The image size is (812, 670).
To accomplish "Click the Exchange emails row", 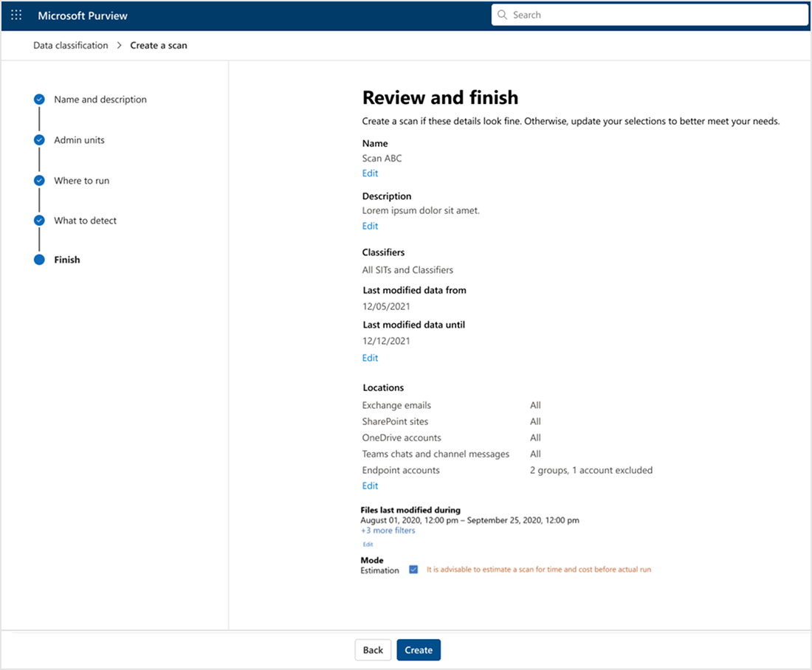I will click(452, 405).
